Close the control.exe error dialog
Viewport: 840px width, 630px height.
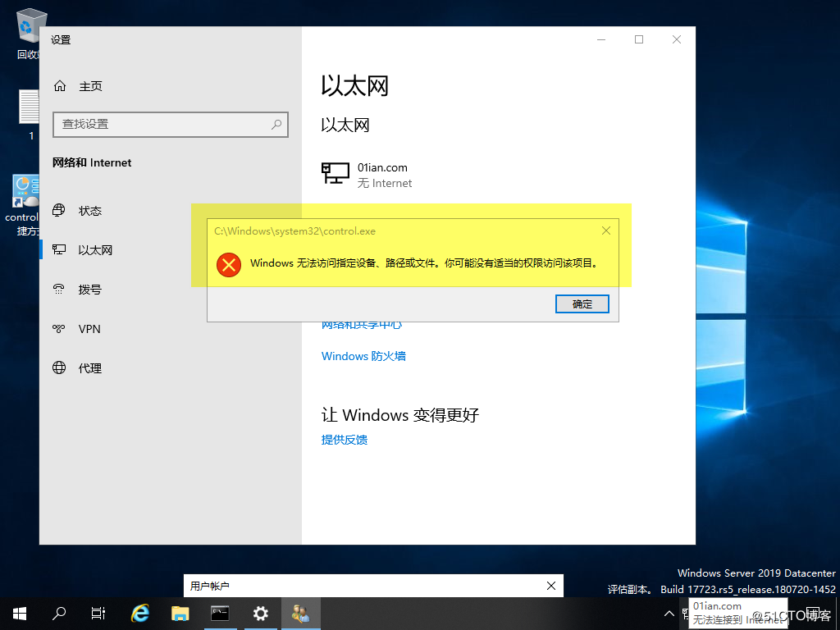coord(606,231)
